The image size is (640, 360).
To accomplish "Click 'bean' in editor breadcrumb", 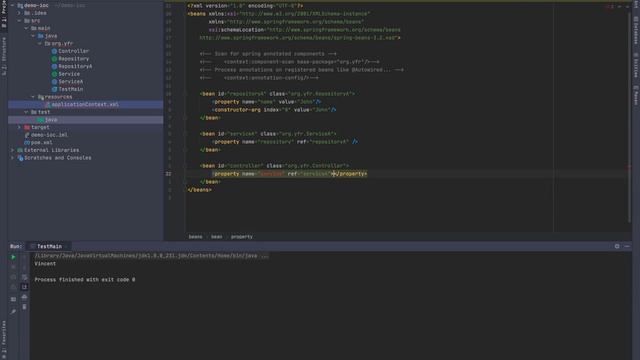I will pyautogui.click(x=216, y=237).
